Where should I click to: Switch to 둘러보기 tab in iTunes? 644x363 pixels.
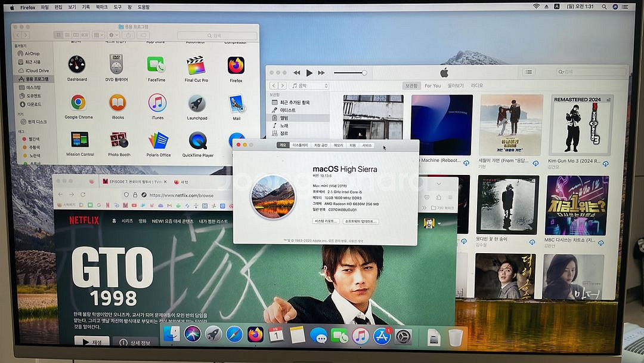[456, 85]
